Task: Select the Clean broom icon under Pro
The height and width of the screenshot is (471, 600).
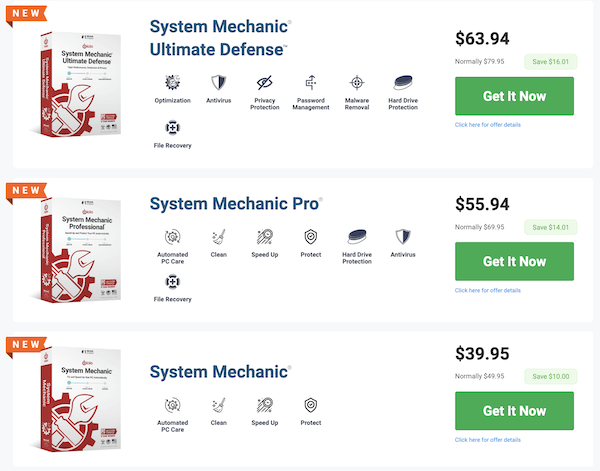Action: [218, 237]
